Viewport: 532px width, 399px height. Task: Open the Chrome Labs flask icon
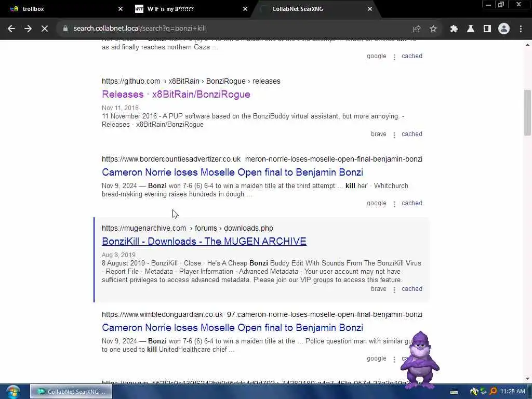[x=471, y=29]
